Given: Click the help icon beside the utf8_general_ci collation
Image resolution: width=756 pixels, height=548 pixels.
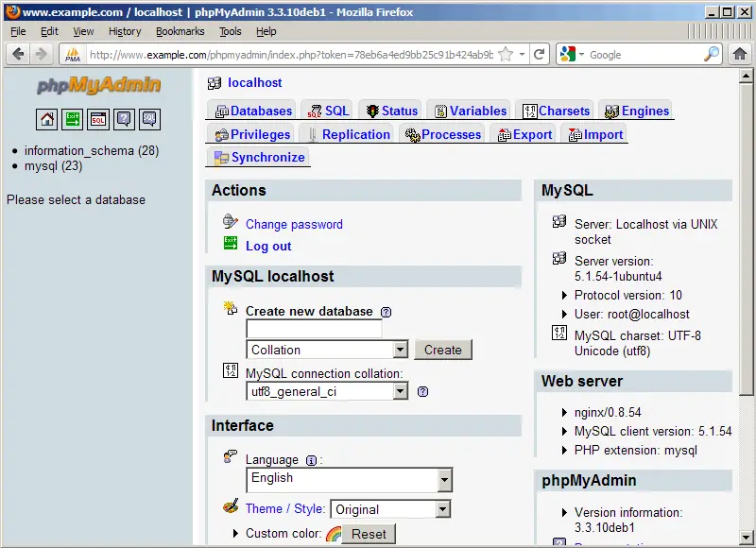Looking at the screenshot, I should coord(422,391).
